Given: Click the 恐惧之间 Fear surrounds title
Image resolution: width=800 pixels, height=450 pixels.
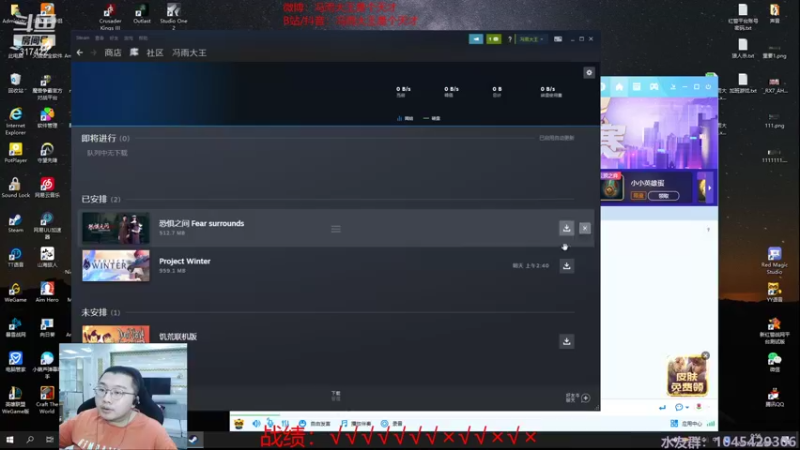Looking at the screenshot, I should point(202,223).
